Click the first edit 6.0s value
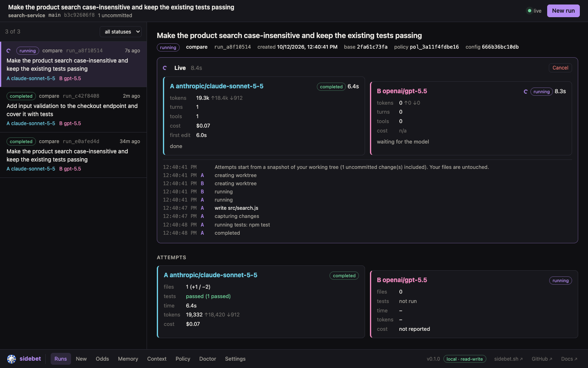588x368 pixels. point(201,135)
